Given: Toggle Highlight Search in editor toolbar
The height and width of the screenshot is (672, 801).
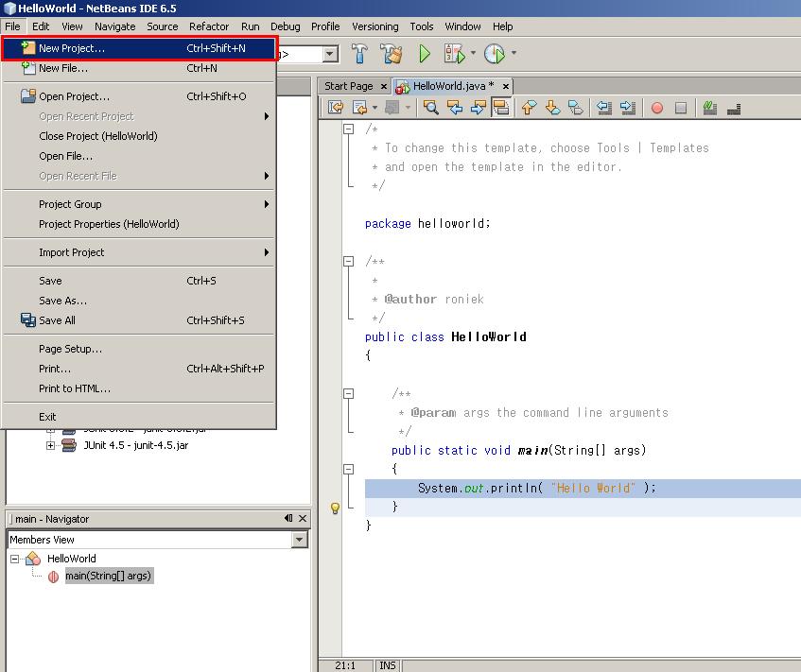Looking at the screenshot, I should click(500, 107).
